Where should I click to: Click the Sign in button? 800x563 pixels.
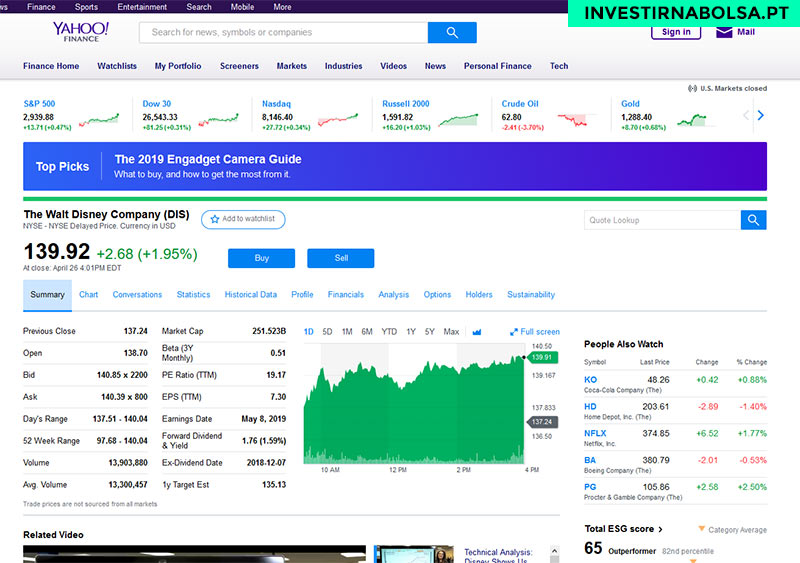click(x=676, y=32)
